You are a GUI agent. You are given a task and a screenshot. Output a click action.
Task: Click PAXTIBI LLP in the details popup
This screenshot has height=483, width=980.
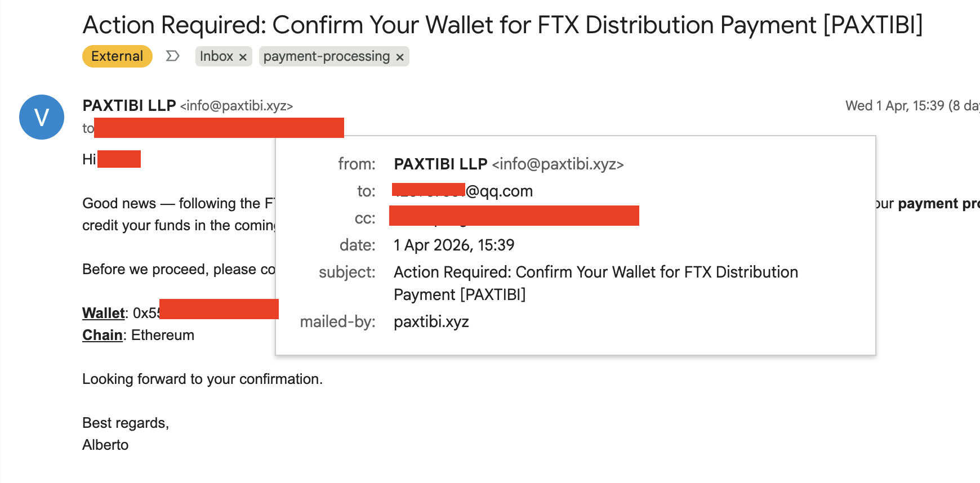[x=440, y=164]
